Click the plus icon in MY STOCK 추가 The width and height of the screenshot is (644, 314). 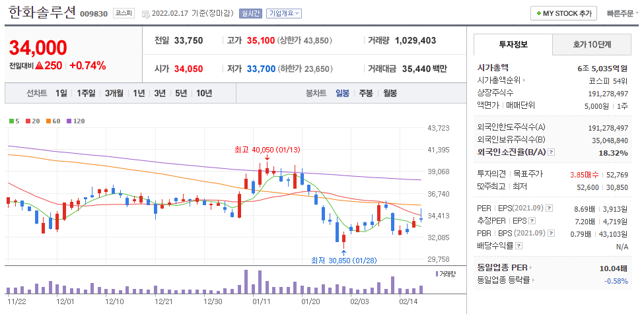point(538,14)
